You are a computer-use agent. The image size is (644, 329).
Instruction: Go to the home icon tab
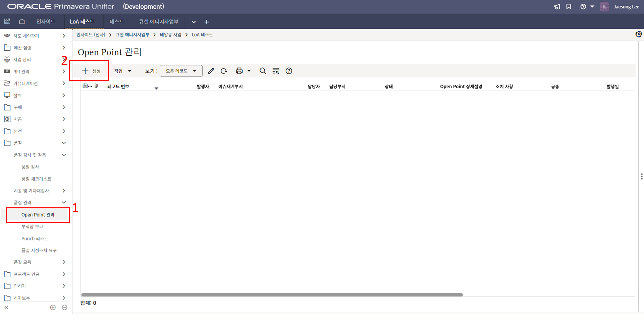(x=22, y=22)
